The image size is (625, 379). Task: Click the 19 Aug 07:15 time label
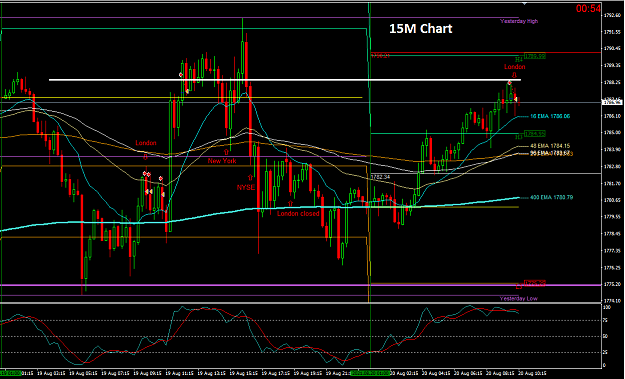[115, 374]
